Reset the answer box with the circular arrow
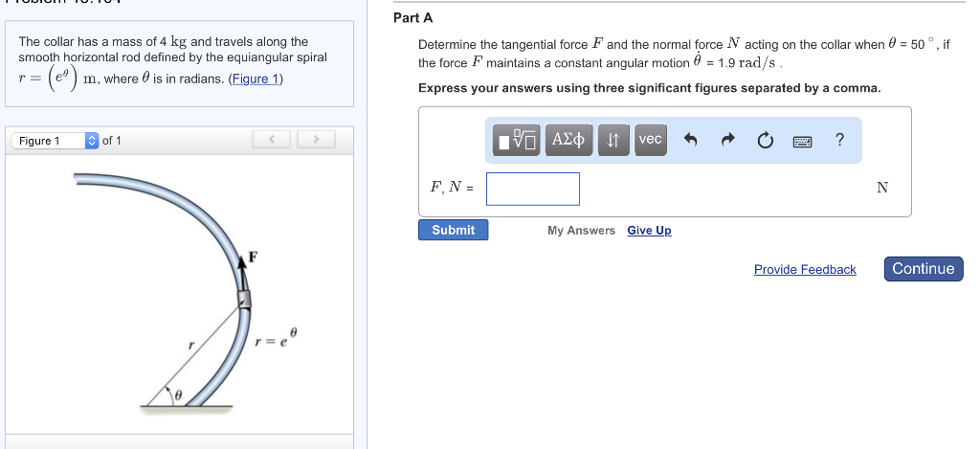The image size is (980, 449). pos(765,141)
